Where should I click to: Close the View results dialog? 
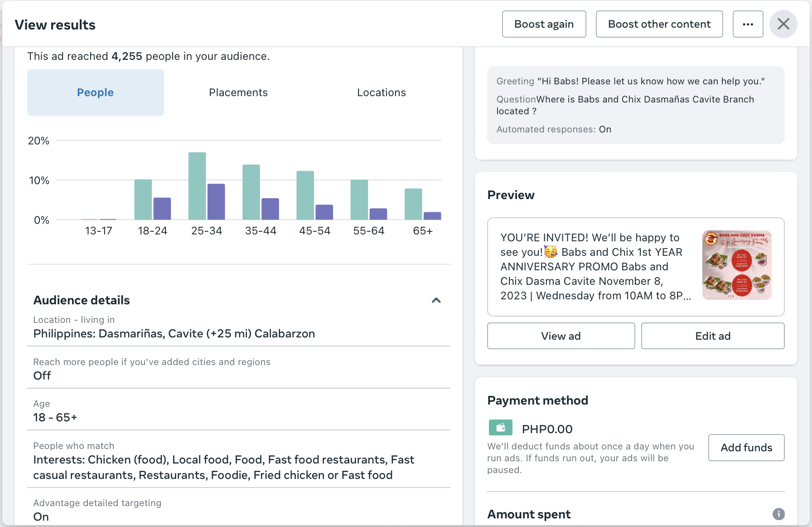tap(783, 24)
